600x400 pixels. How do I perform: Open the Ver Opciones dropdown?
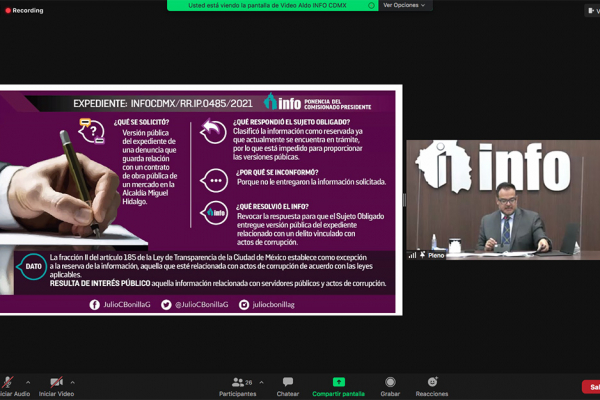click(x=404, y=5)
